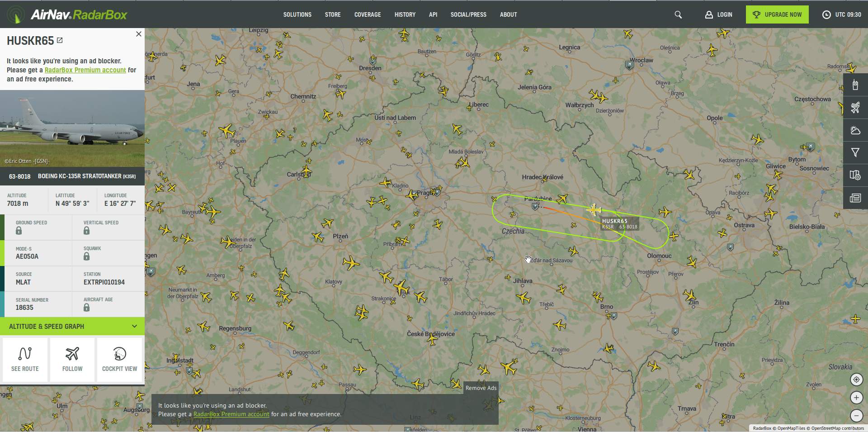
Task: Click the Upgrade Now button
Action: point(777,14)
